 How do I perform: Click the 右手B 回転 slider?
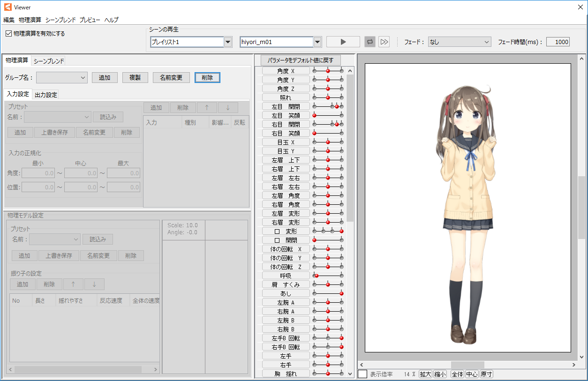point(328,347)
